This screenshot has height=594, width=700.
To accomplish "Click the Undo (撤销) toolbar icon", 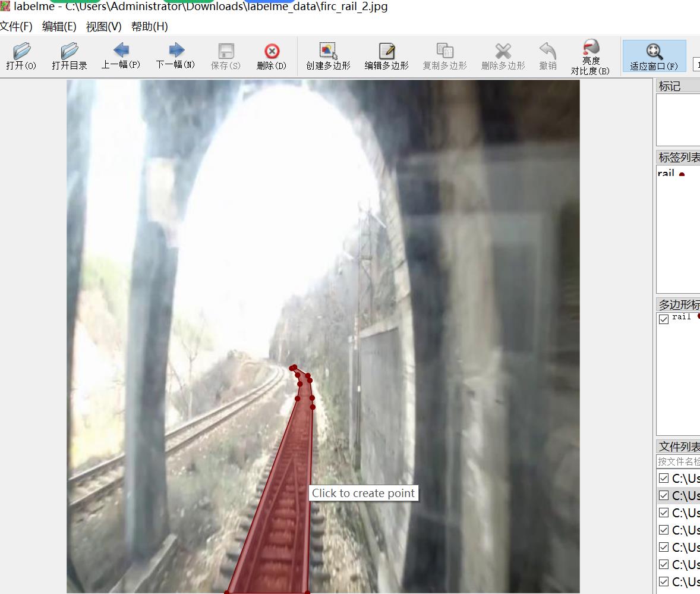I will [x=547, y=56].
